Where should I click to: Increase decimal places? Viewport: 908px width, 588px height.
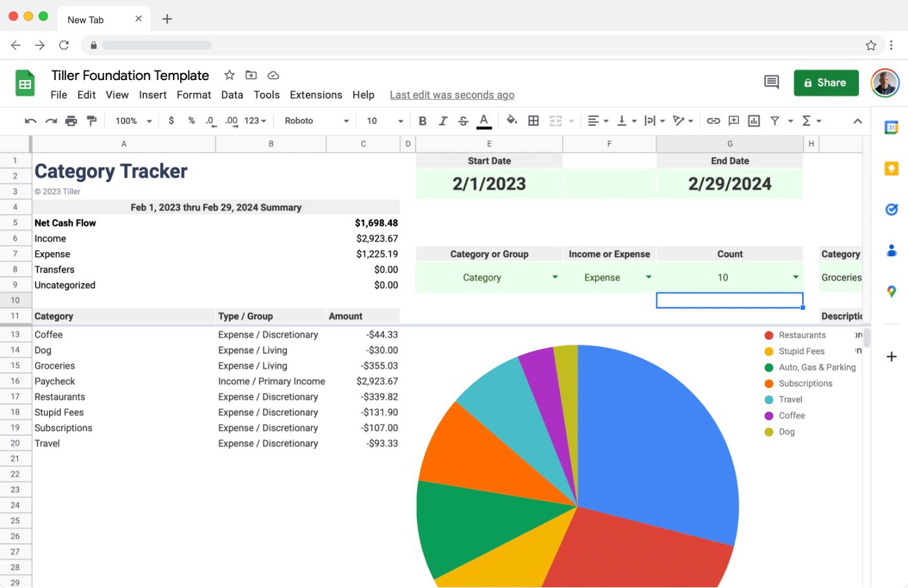(232, 121)
